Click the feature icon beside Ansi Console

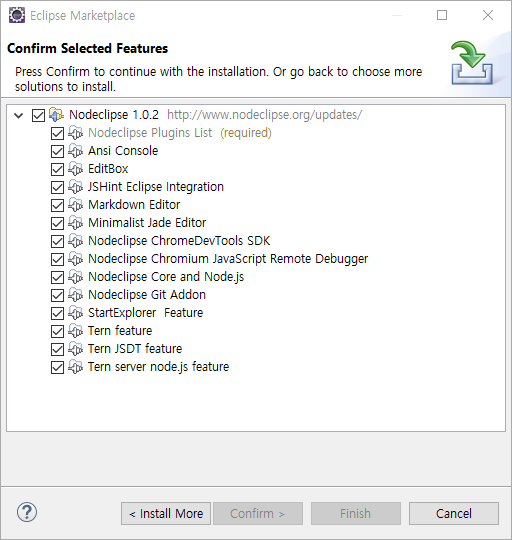pos(75,151)
